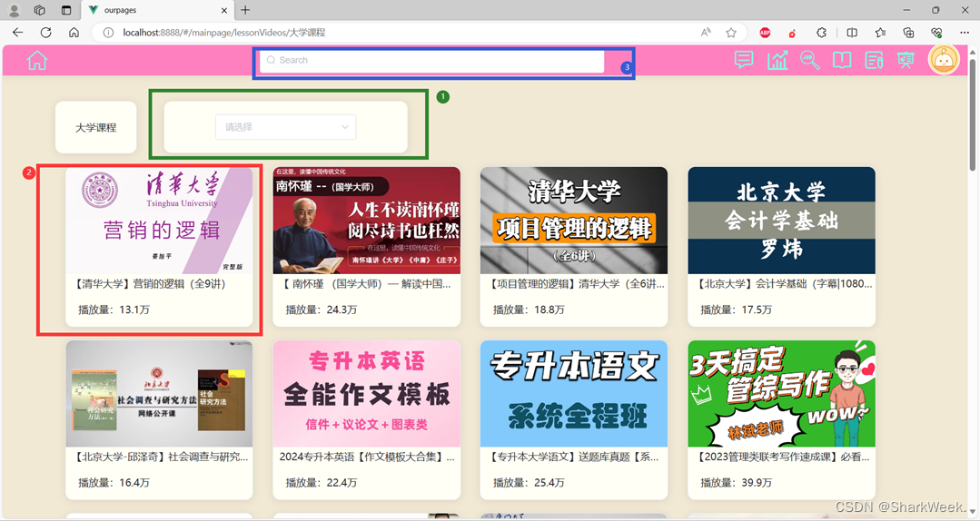This screenshot has height=521, width=980.
Task: Open the chat message icon in the pink header
Action: [x=744, y=60]
